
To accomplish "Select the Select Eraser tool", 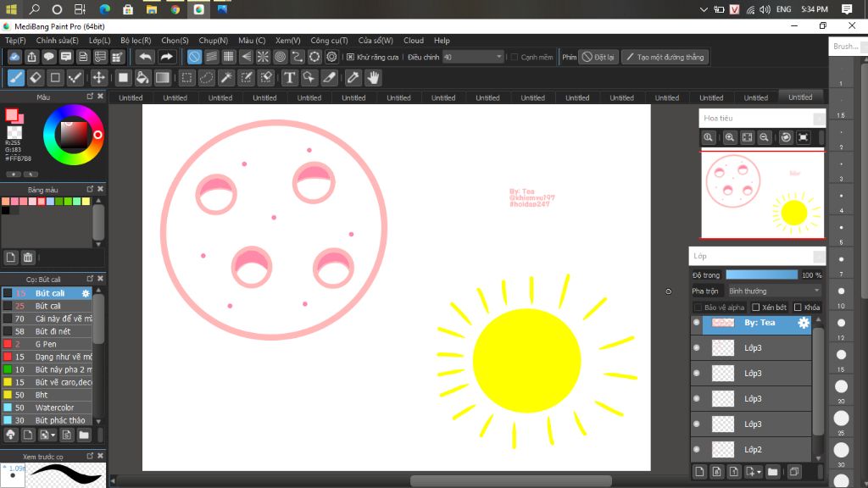I will (266, 78).
